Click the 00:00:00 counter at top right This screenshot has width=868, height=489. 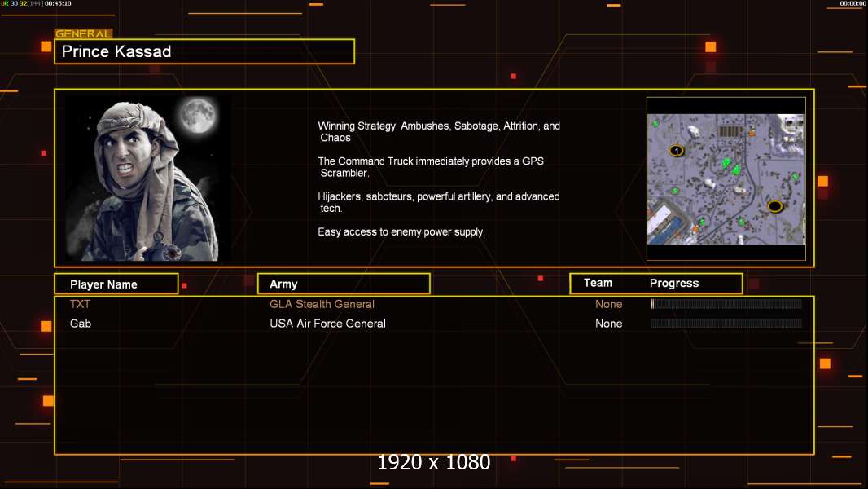(x=853, y=3)
